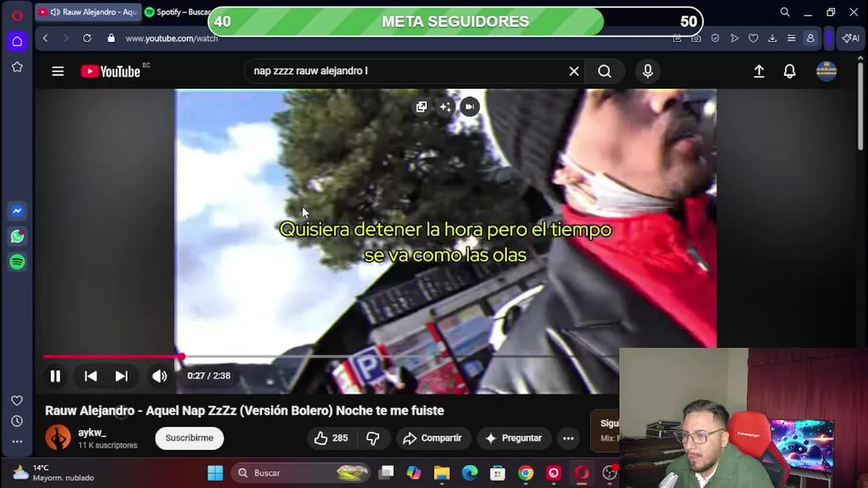
Task: Open the weather widget 14°C
Action: pyautogui.click(x=54, y=472)
